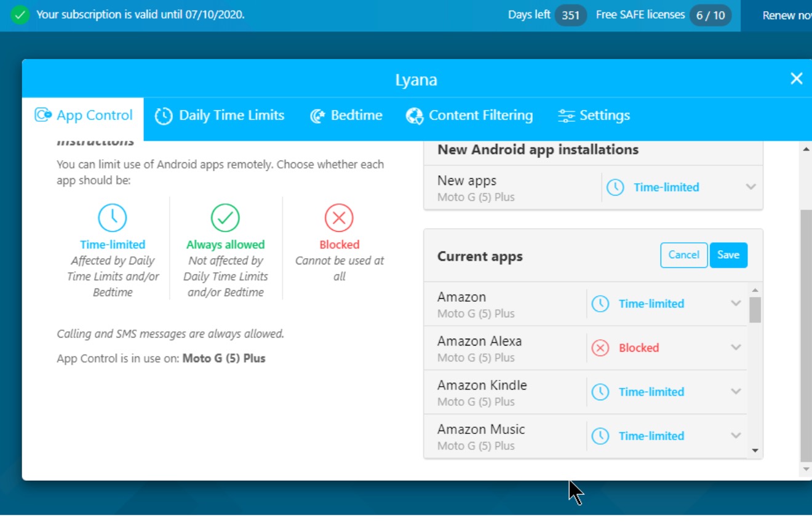Viewport: 812px width, 525px height.
Task: Click the red Blocked X icon in instructions
Action: pos(339,218)
